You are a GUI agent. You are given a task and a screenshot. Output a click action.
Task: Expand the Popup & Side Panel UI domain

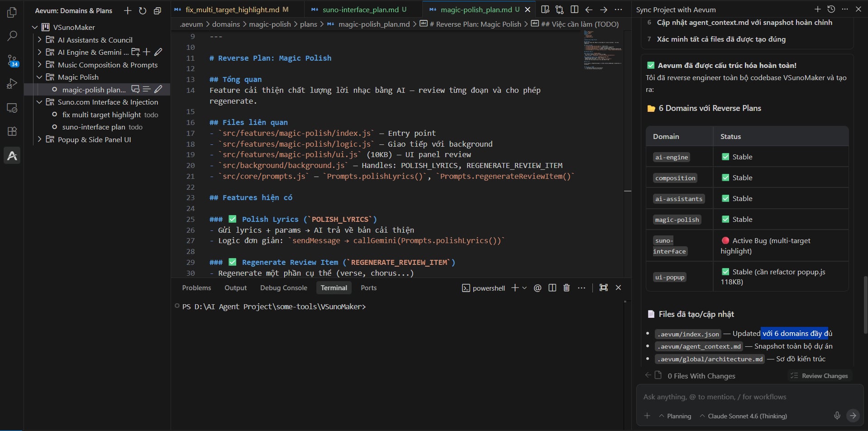[x=39, y=139]
